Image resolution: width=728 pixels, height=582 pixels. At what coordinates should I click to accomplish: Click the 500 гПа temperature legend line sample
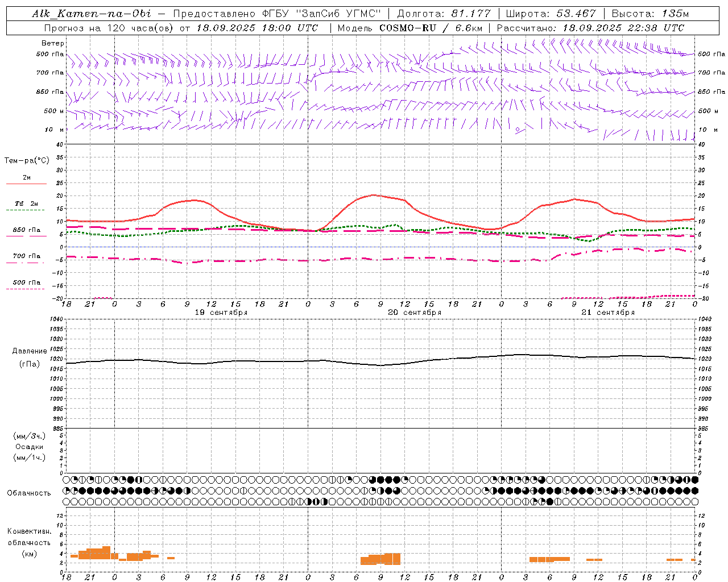coord(25,289)
